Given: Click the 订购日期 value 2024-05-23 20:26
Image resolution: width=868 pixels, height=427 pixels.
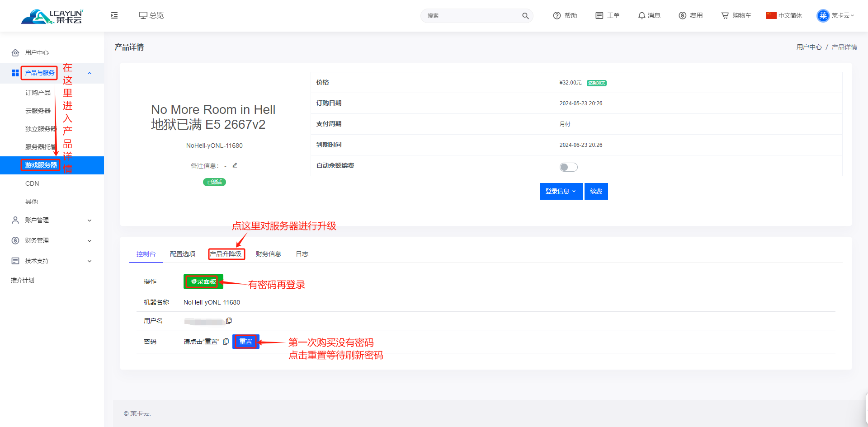Looking at the screenshot, I should coord(581,103).
